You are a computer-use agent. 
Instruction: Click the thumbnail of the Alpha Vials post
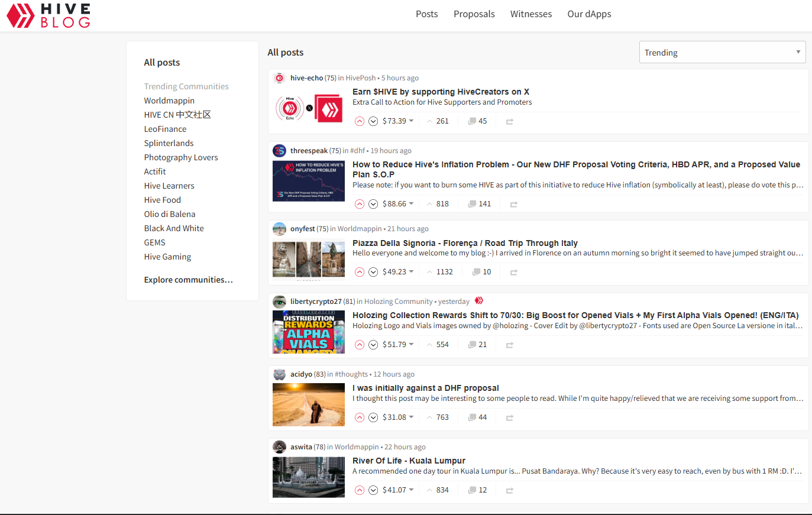click(308, 332)
